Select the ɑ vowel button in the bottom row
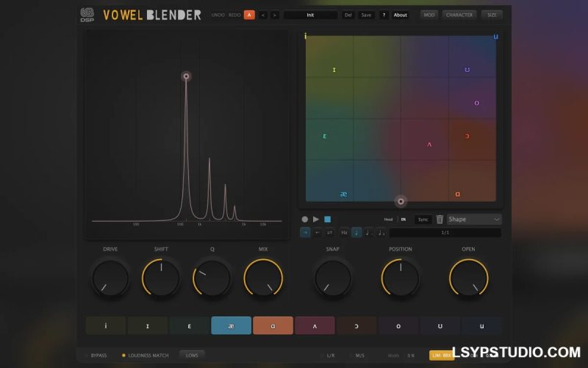The width and height of the screenshot is (588, 368). pyautogui.click(x=273, y=325)
